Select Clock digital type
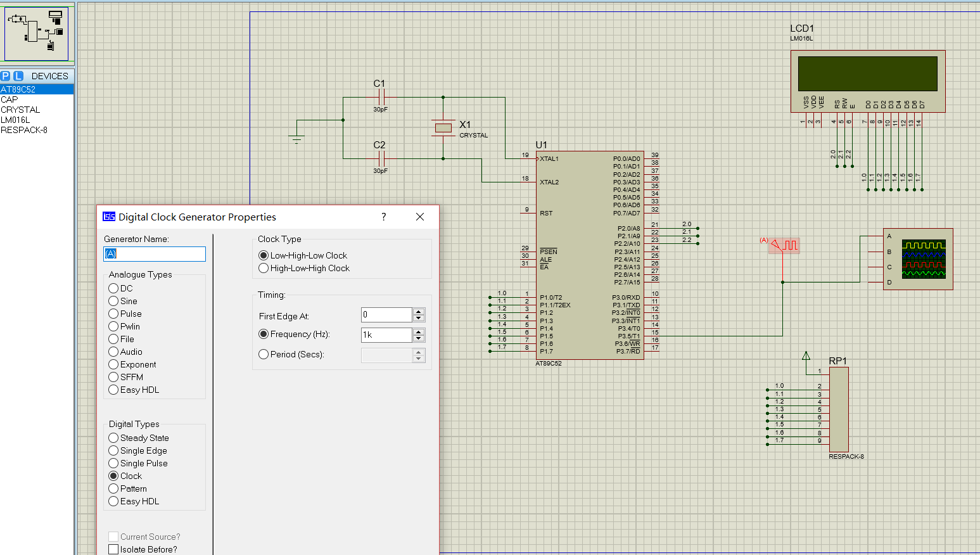 113,476
